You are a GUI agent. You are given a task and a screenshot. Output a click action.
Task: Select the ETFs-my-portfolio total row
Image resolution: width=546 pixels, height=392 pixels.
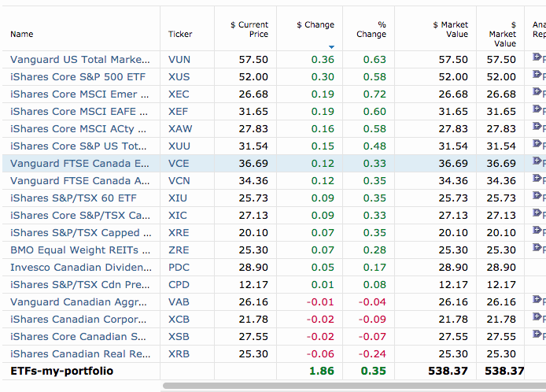pos(61,371)
